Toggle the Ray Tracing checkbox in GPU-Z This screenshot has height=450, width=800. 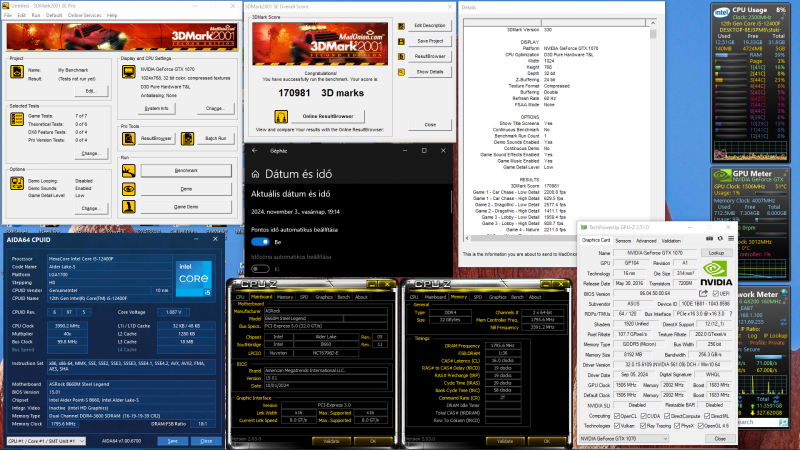coord(643,426)
